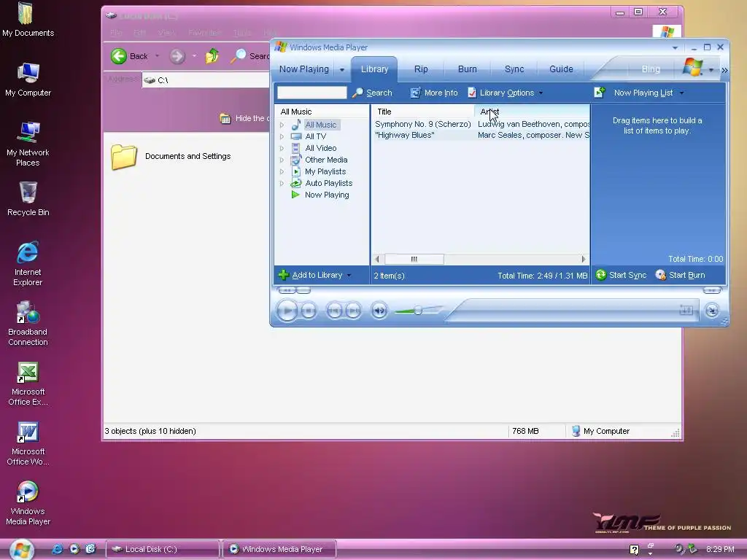Viewport: 747px width, 560px height.
Task: Click the Windows Media Player taskbar button
Action: [x=279, y=549]
